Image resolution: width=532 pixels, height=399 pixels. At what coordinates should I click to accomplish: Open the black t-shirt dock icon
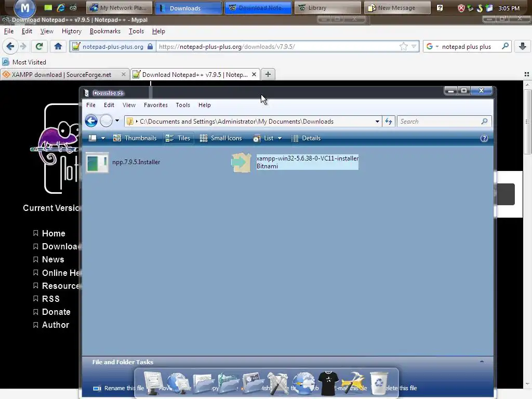pyautogui.click(x=328, y=383)
